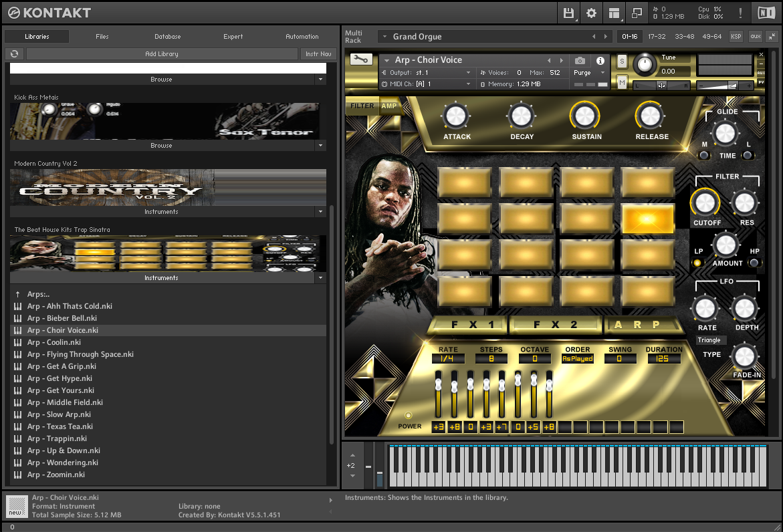Open the save menu floppy disk icon
The width and height of the screenshot is (783, 532).
pyautogui.click(x=568, y=13)
